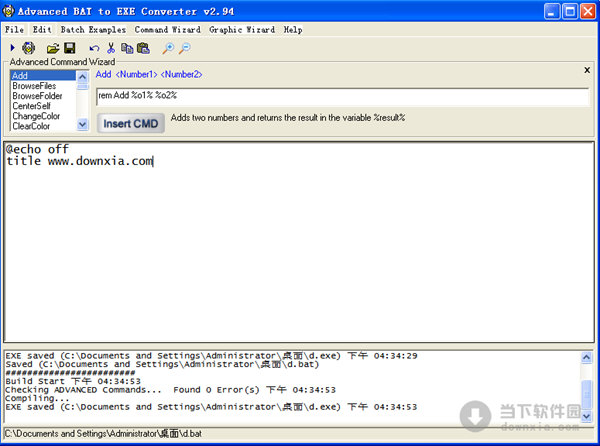Click the Cut scissors icon
This screenshot has height=446, width=600.
[x=111, y=48]
